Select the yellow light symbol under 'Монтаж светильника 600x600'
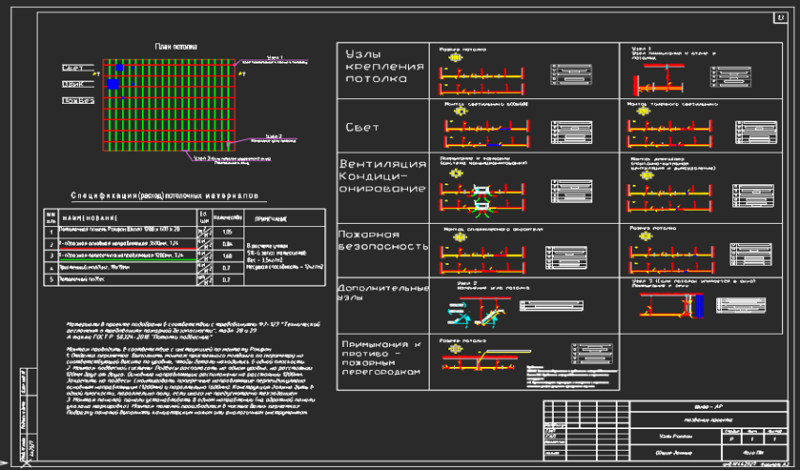Screen dimensions: 800x470 point(461,111)
